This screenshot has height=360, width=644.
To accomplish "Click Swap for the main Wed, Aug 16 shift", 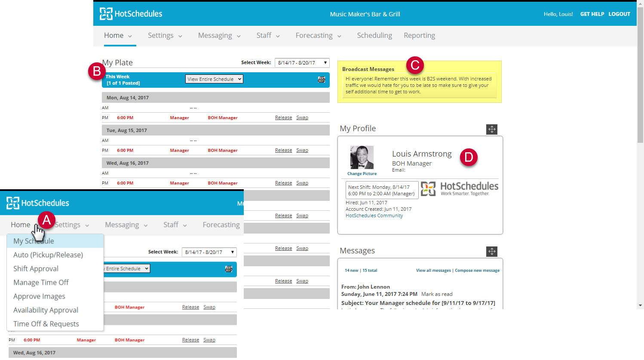I will pyautogui.click(x=302, y=183).
